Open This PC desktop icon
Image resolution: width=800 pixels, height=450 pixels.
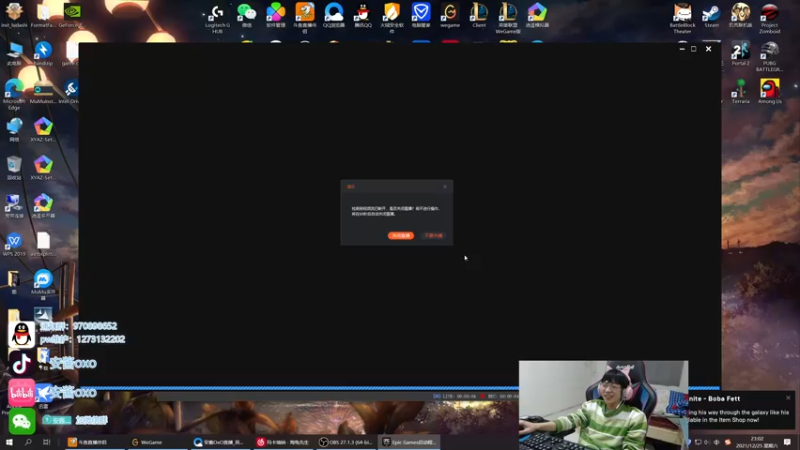click(14, 54)
